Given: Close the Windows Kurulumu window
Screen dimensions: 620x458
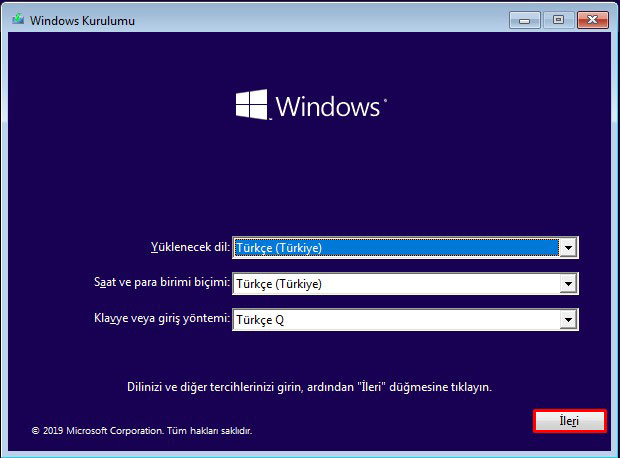Looking at the screenshot, I should 592,20.
